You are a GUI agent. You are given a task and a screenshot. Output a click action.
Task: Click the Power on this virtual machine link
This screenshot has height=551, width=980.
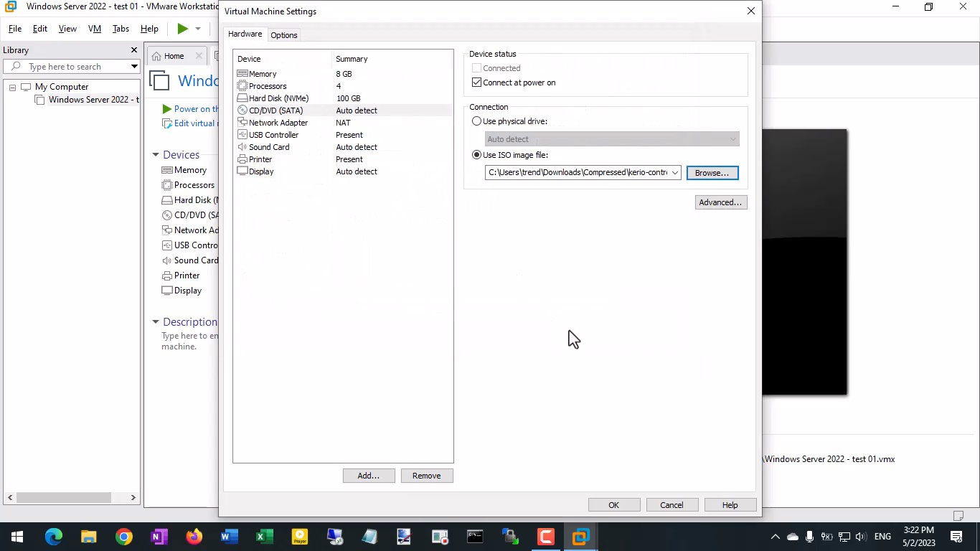190,109
